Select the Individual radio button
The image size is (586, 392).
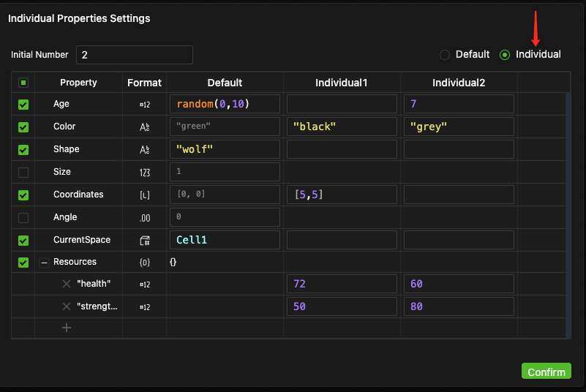click(x=505, y=55)
